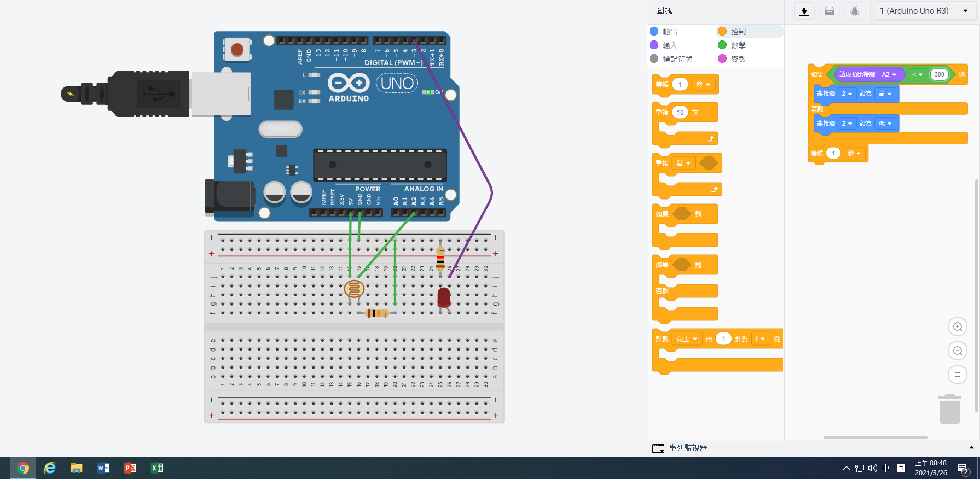Change the less-than comparison operator dropdown
The image size is (980, 479).
click(917, 74)
